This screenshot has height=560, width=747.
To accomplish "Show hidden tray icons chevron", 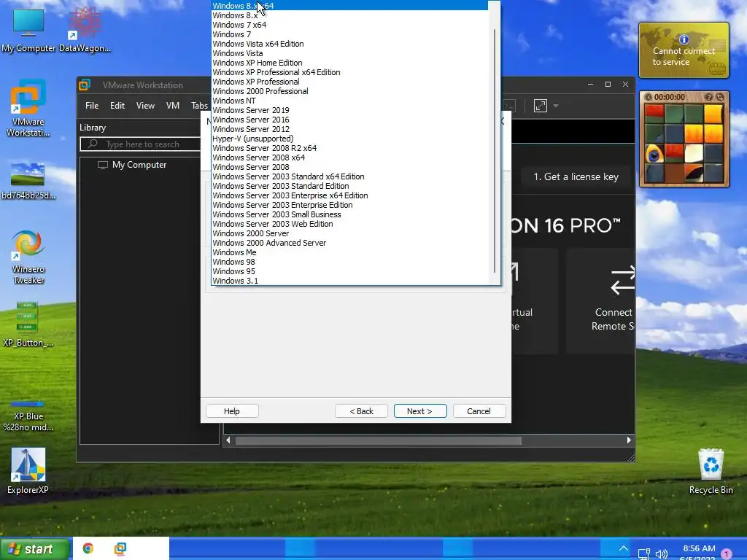I will (623, 548).
